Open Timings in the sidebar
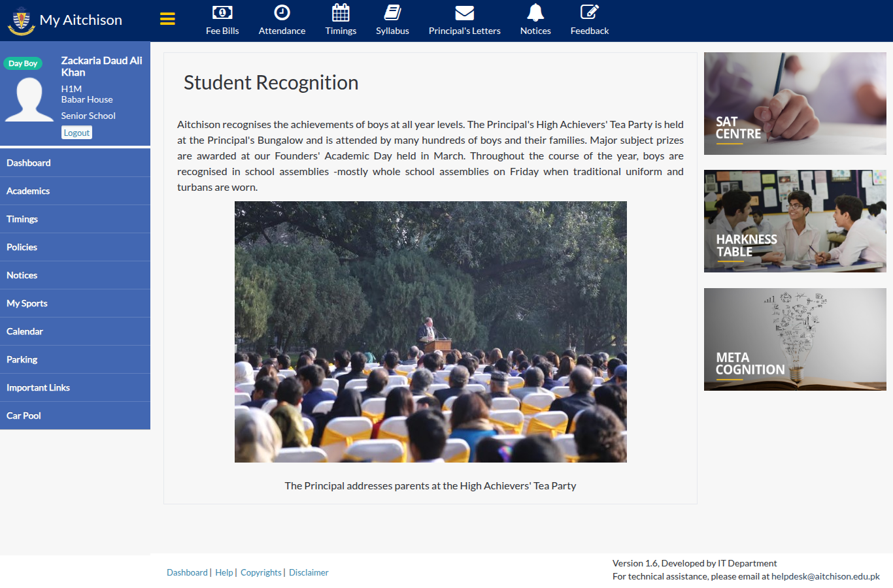 (75, 219)
